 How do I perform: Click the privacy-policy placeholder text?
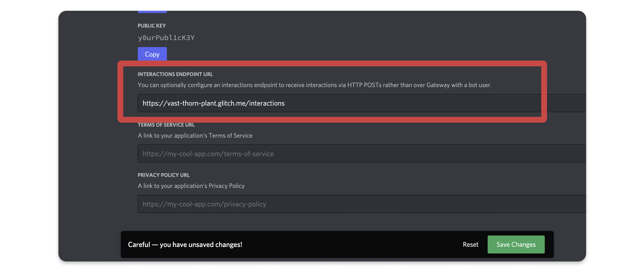coord(204,204)
